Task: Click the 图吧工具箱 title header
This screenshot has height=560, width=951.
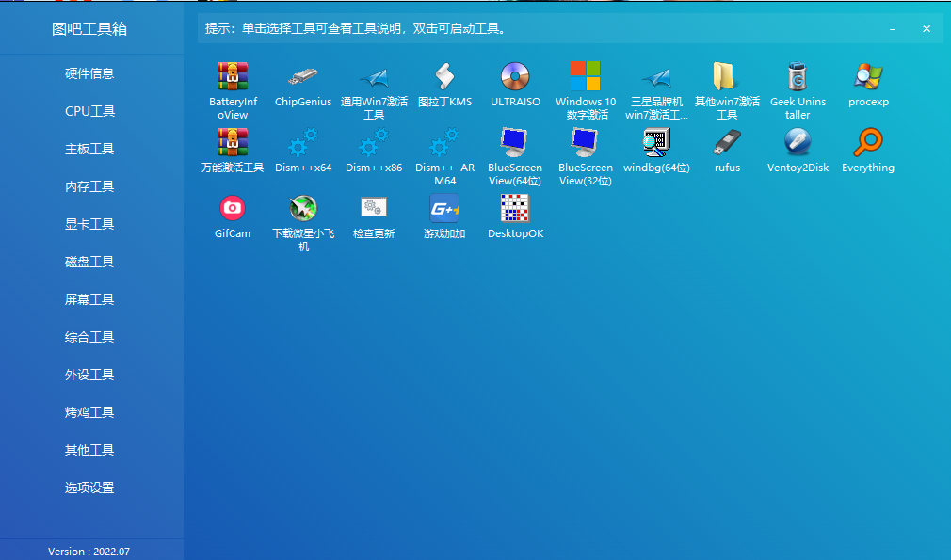Action: (x=89, y=28)
